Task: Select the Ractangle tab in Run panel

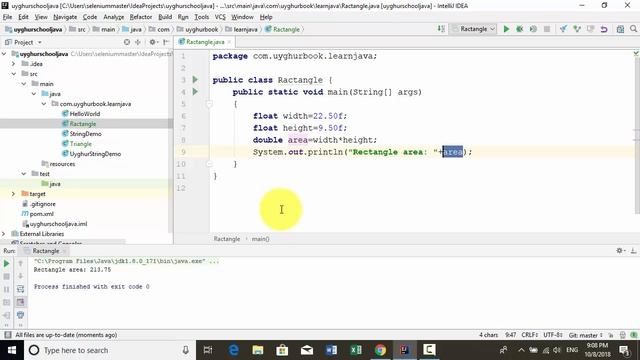Action: click(46, 251)
